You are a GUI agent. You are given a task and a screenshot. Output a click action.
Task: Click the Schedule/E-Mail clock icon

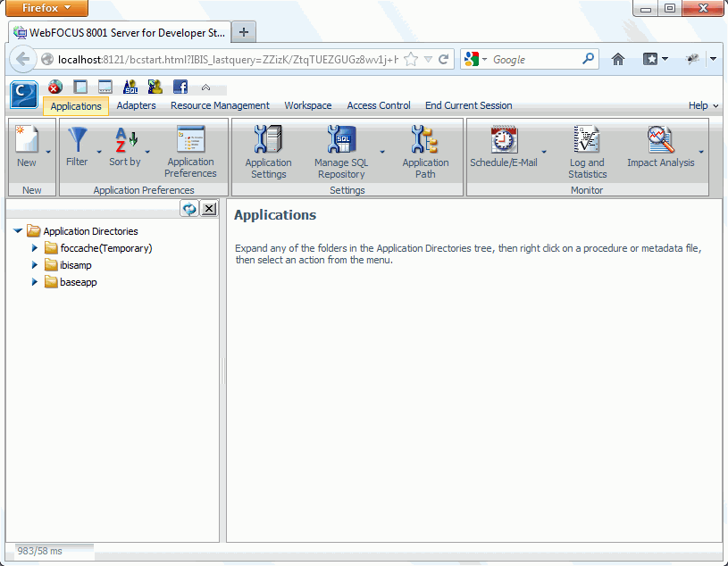coord(504,138)
